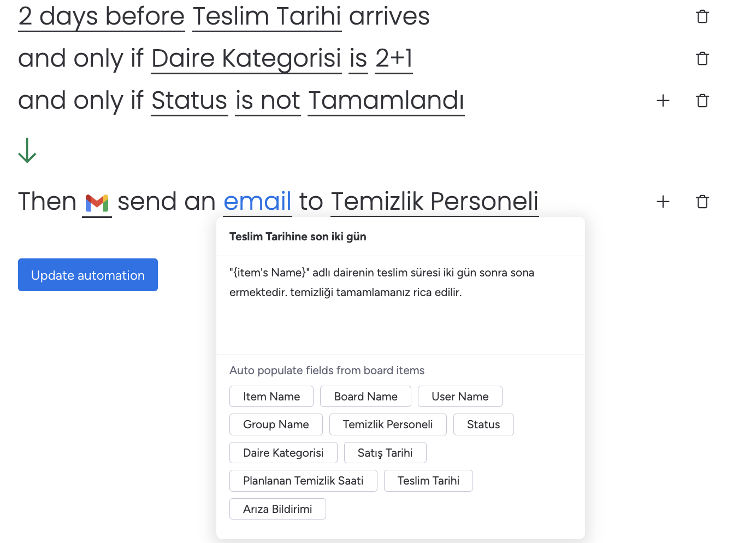756x543 pixels.
Task: Open the Daire Kategorisi column selector
Action: pyautogui.click(x=246, y=58)
